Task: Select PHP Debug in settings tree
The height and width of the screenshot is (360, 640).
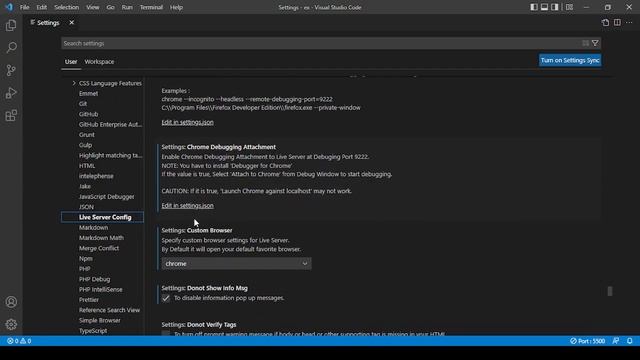Action: (x=95, y=279)
